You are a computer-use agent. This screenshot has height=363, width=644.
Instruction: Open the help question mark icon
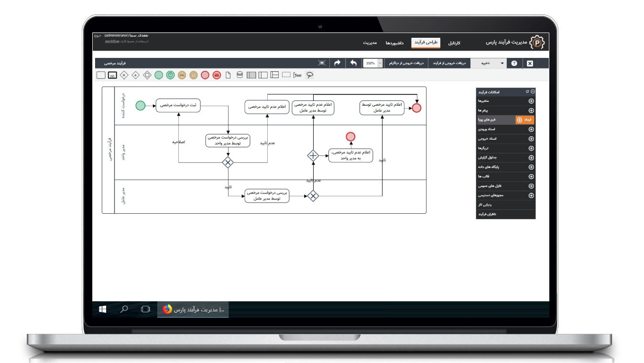point(514,63)
